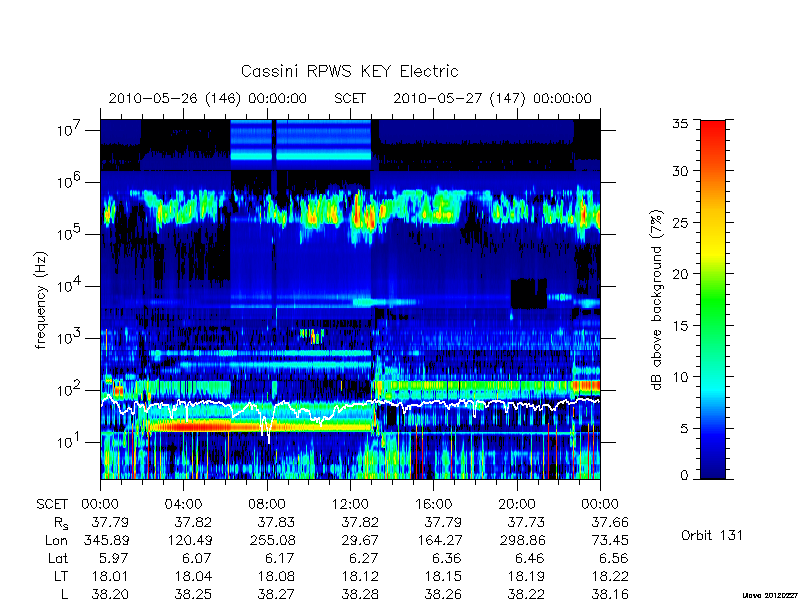Click the colorbar value 10
Screen dimensions: 800x600
click(680, 377)
